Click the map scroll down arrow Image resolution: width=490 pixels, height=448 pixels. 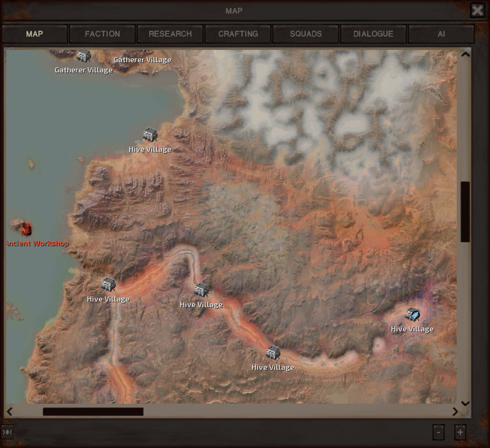coord(466,404)
